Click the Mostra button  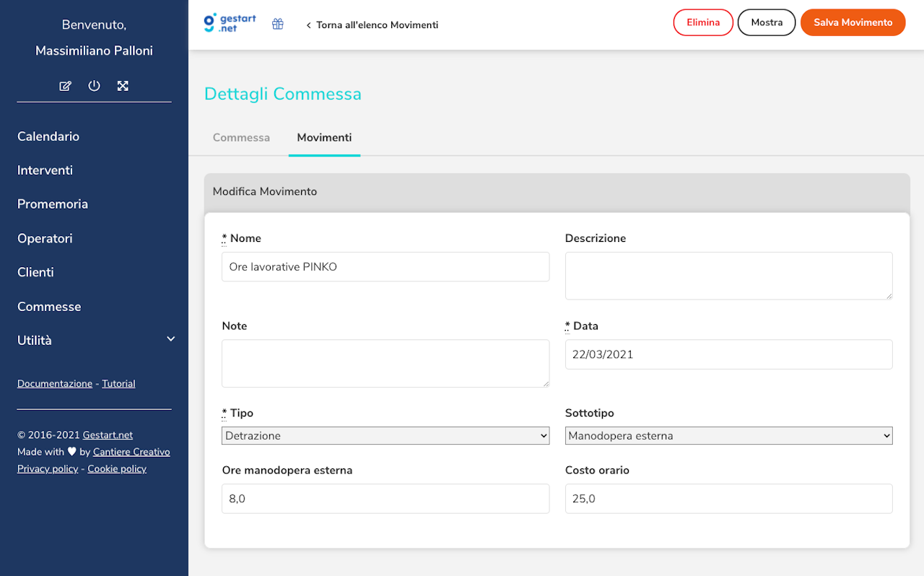point(767,22)
